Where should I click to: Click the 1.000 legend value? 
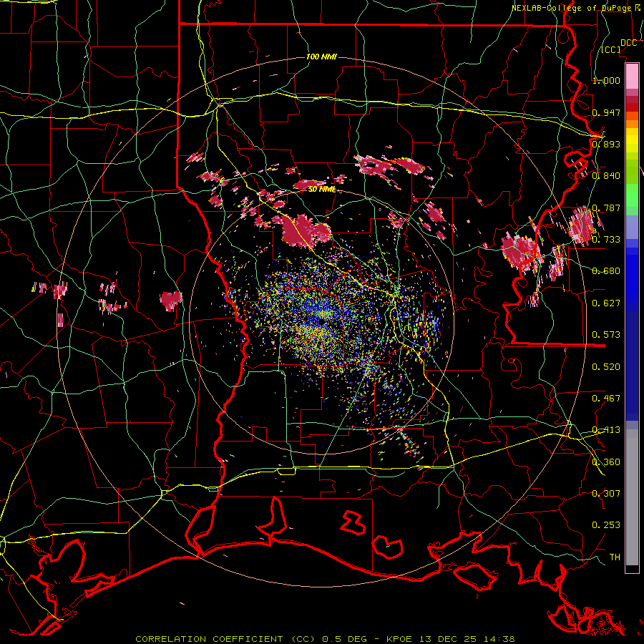606,80
